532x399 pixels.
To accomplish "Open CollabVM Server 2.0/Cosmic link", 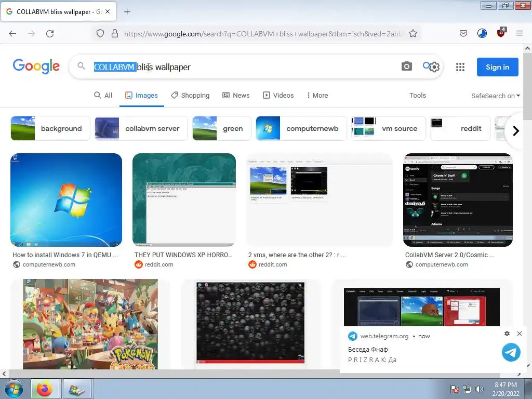I will [x=450, y=255].
